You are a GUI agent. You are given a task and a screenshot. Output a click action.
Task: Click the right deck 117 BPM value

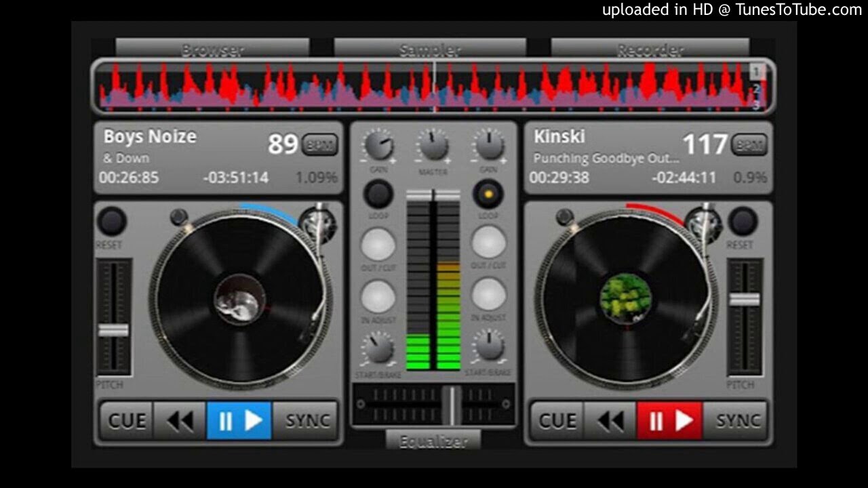(705, 144)
